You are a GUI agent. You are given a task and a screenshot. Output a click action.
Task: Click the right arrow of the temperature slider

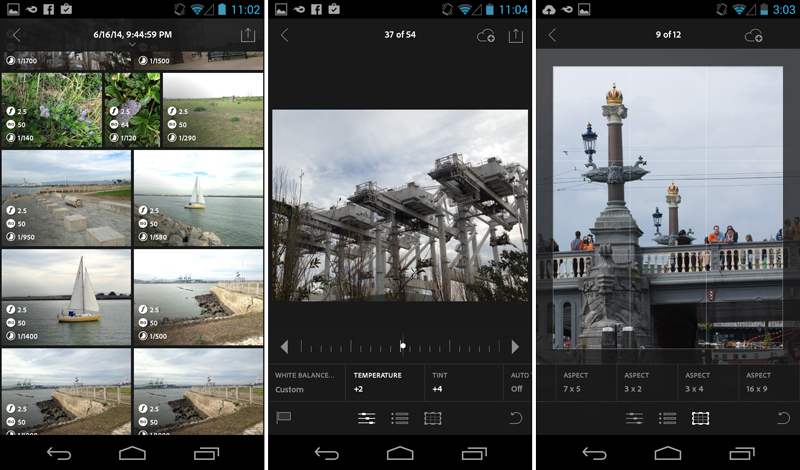click(515, 346)
